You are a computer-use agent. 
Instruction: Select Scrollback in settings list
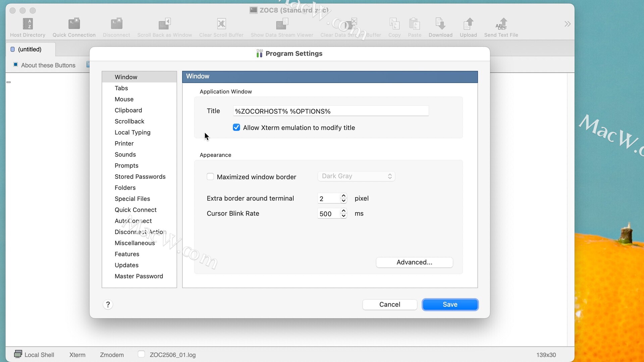tap(139, 121)
